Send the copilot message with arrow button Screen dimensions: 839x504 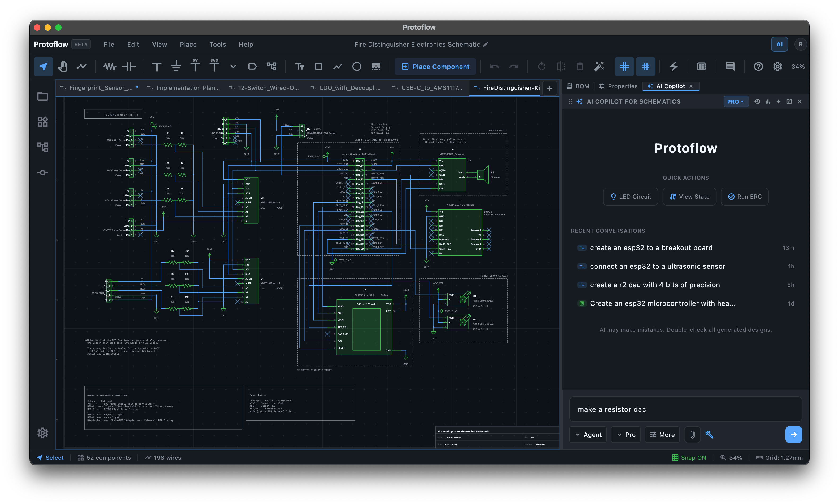coord(794,435)
